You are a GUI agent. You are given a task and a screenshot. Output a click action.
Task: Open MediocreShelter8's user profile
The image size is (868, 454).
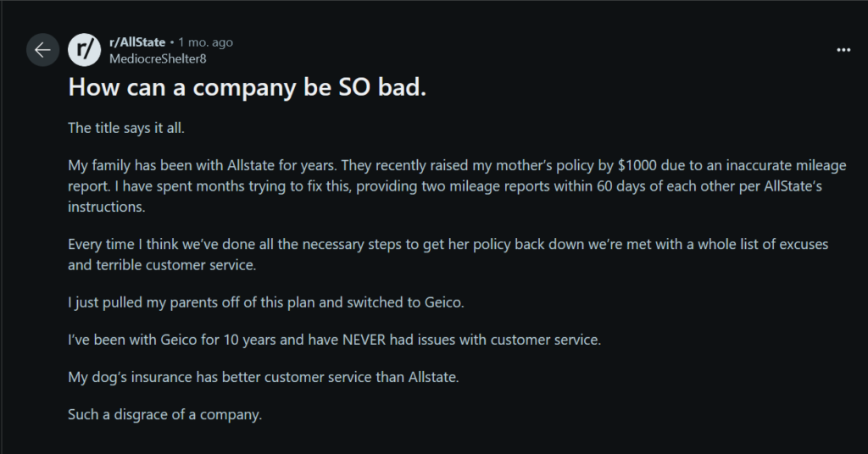159,58
